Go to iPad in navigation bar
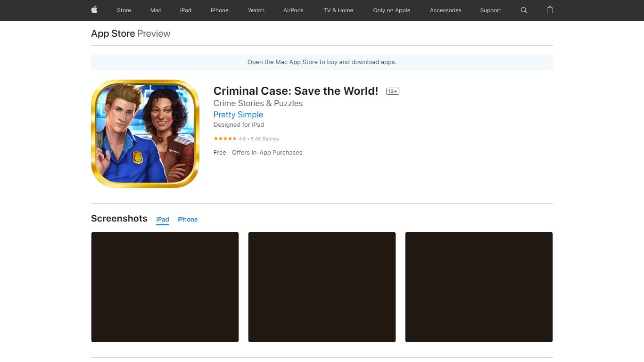644x362 pixels. [186, 10]
